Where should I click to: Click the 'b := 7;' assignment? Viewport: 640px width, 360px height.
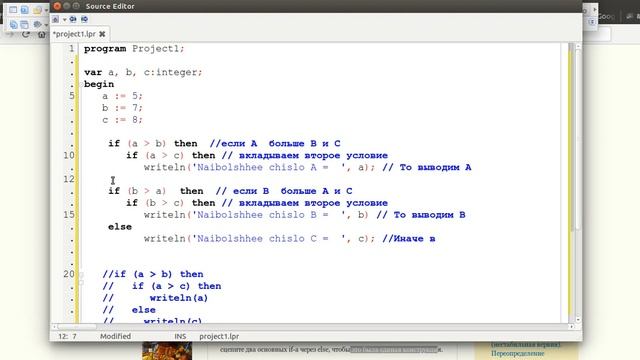point(122,108)
